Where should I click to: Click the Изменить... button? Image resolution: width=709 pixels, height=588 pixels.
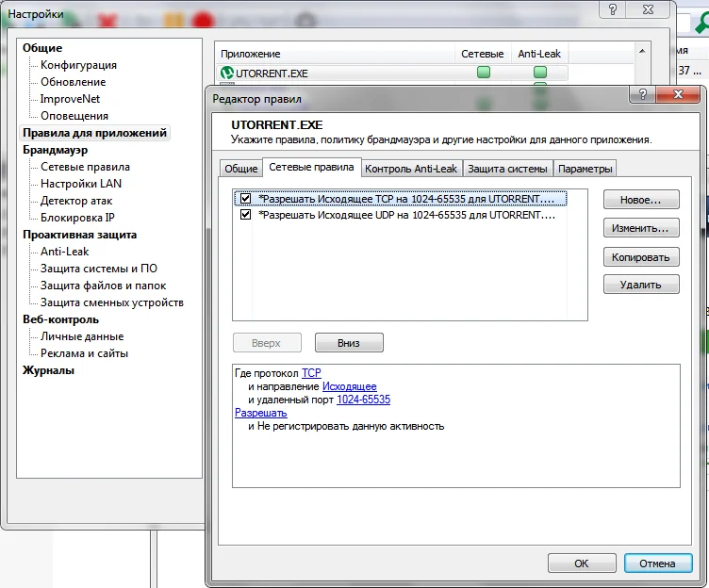point(641,228)
